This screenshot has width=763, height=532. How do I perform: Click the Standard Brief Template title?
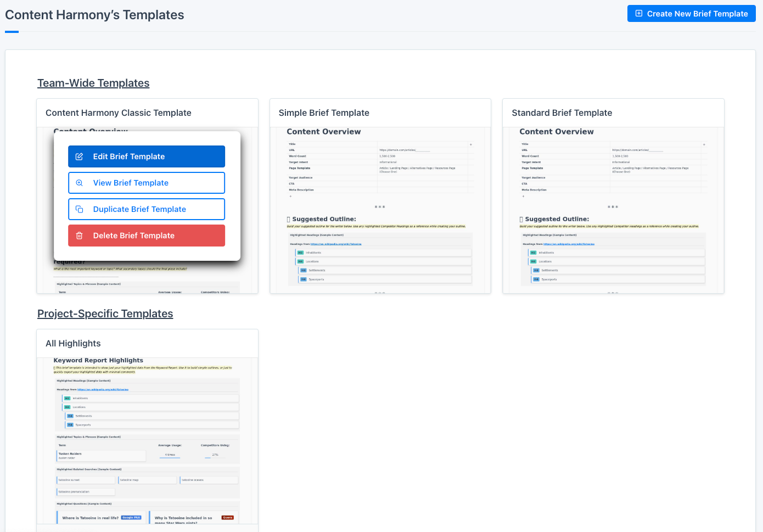click(562, 113)
